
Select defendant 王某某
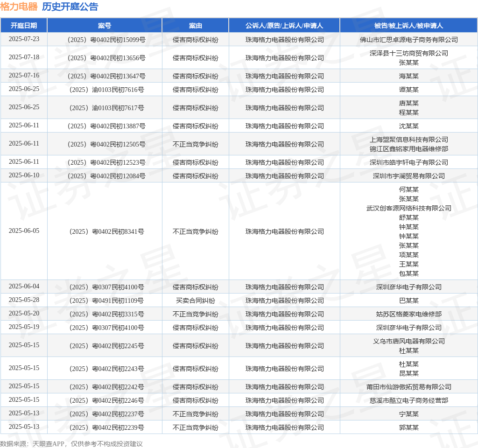409,264
